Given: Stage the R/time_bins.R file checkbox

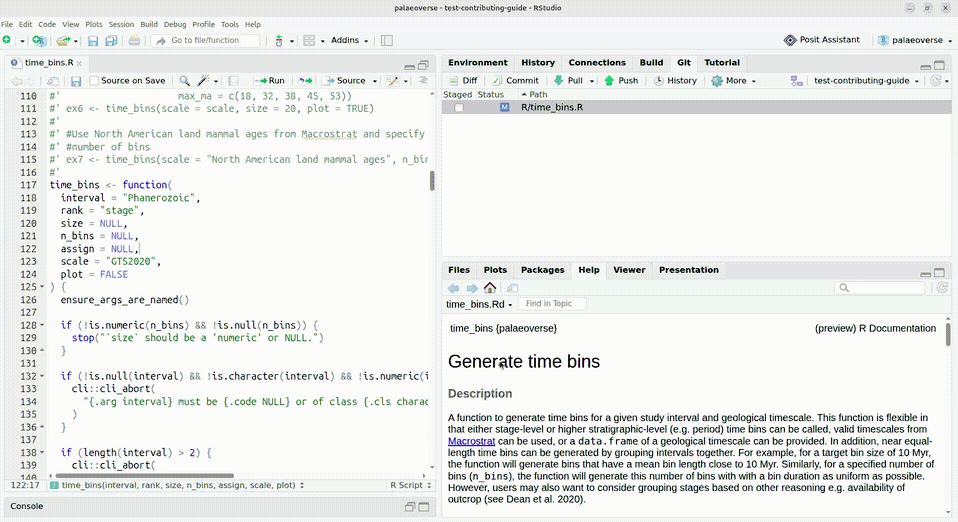Looking at the screenshot, I should point(459,108).
